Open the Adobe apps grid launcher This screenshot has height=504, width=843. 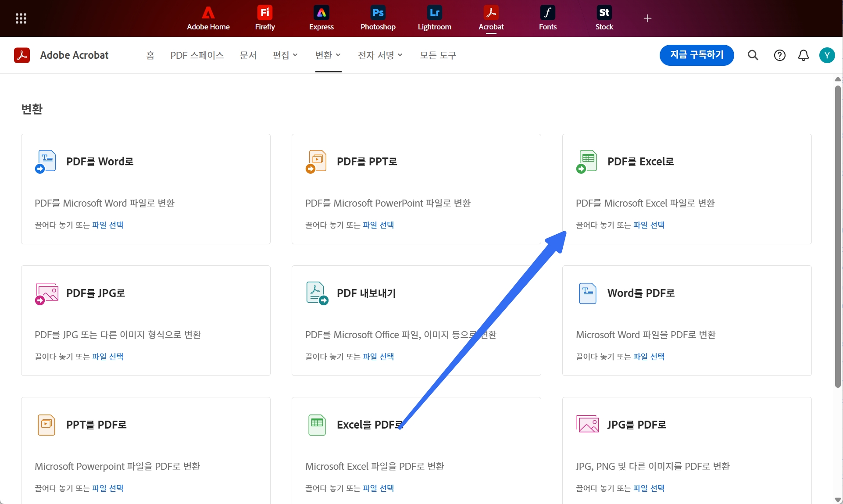21,18
